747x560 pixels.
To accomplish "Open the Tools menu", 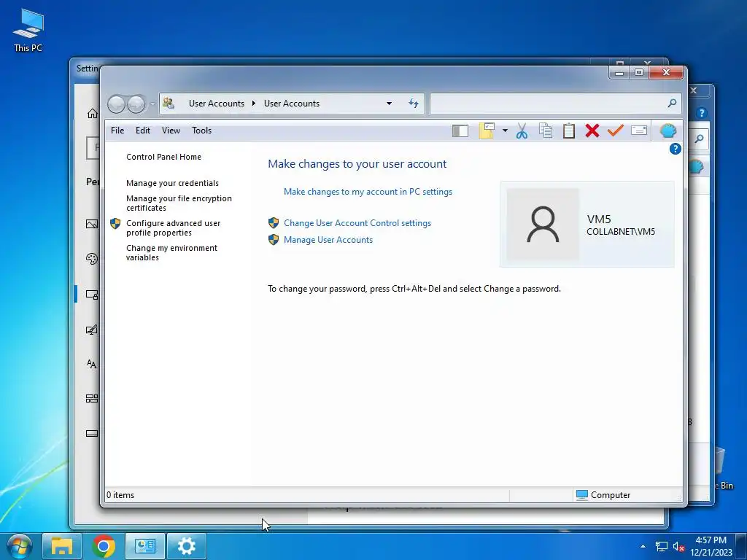I will pos(201,131).
